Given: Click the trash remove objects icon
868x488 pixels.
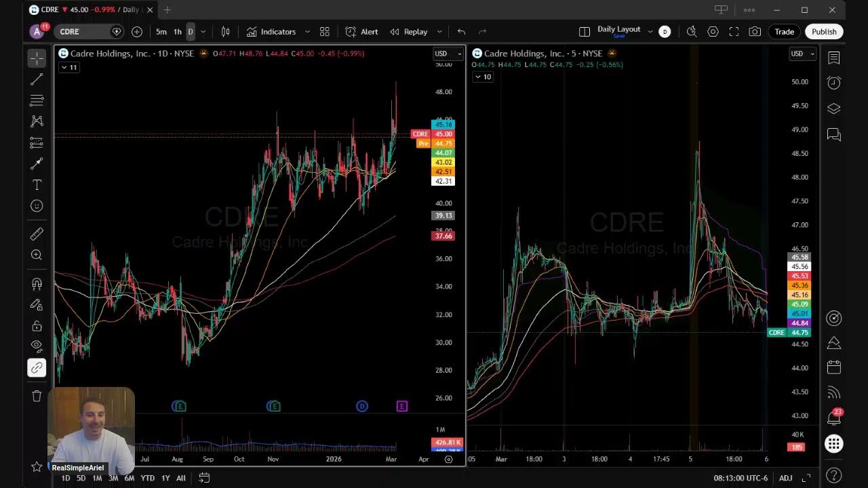Looking at the screenshot, I should [x=37, y=396].
